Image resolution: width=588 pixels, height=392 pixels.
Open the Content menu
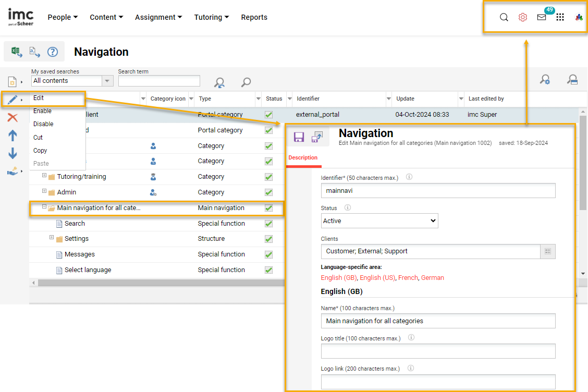pyautogui.click(x=106, y=17)
